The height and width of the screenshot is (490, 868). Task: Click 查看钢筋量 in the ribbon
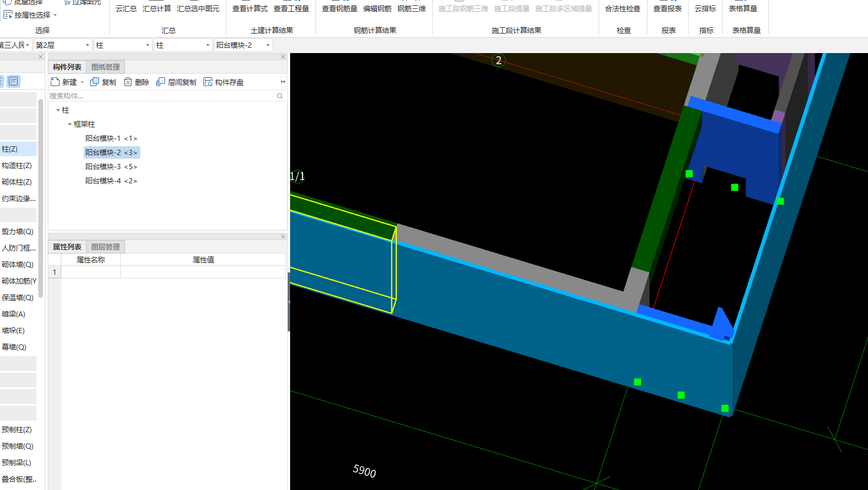click(x=340, y=8)
